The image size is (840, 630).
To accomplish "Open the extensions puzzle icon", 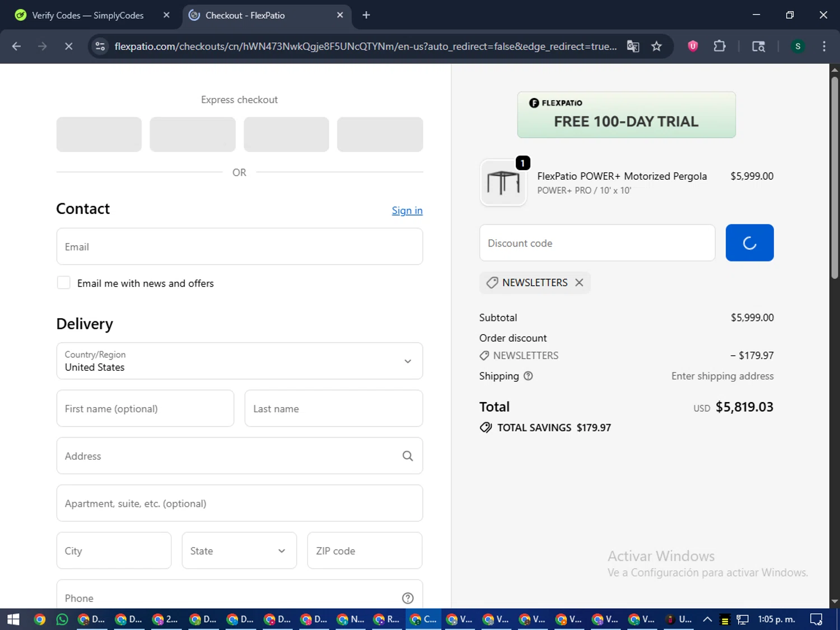I will (x=720, y=46).
